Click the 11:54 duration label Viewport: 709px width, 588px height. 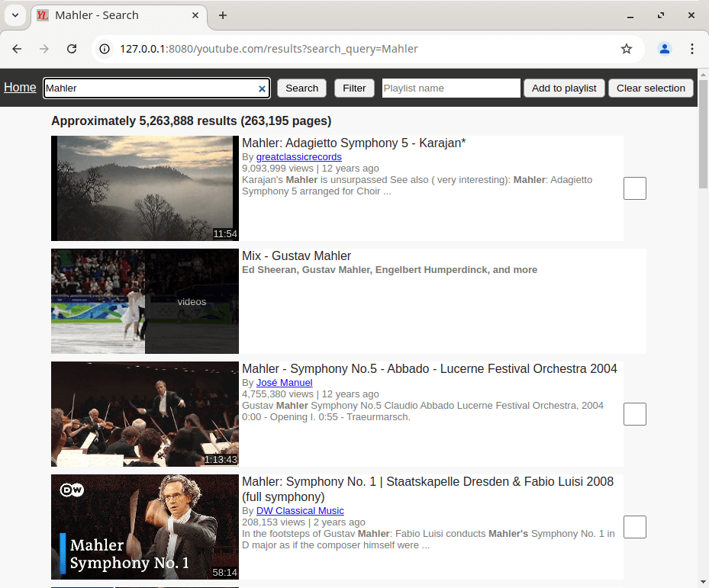pos(224,234)
